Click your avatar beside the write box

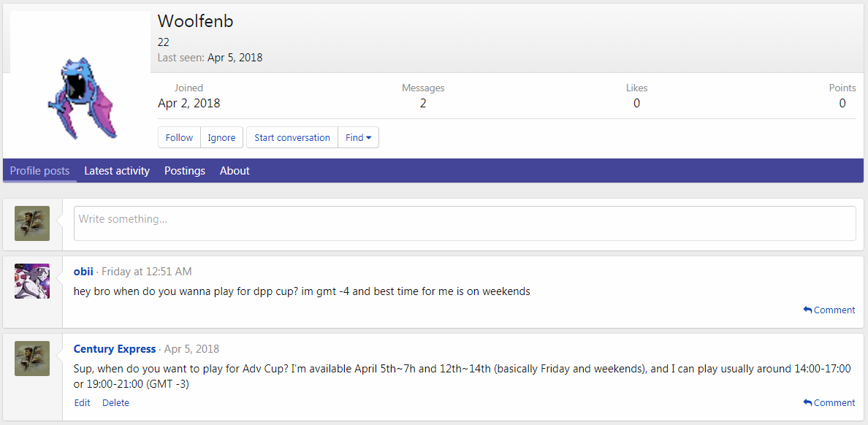(32, 223)
